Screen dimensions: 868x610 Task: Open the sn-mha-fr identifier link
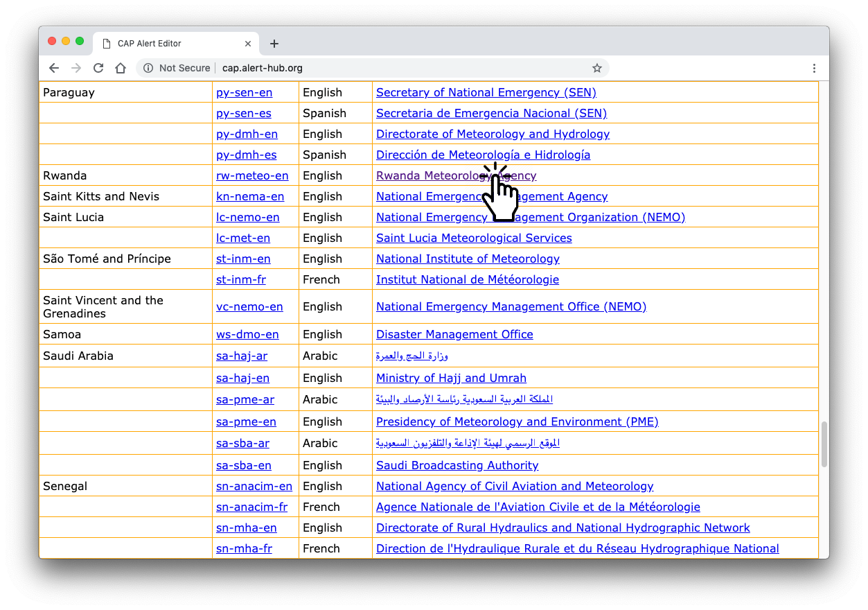[x=244, y=548]
